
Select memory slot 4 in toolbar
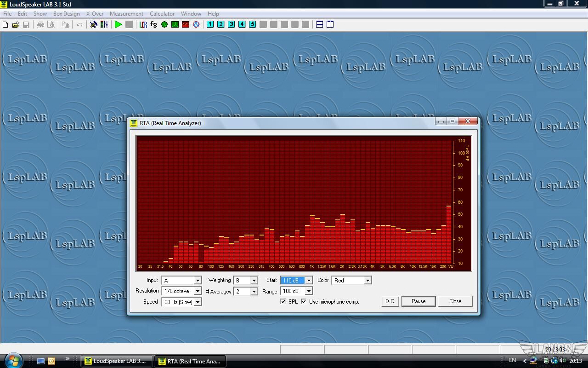point(242,24)
